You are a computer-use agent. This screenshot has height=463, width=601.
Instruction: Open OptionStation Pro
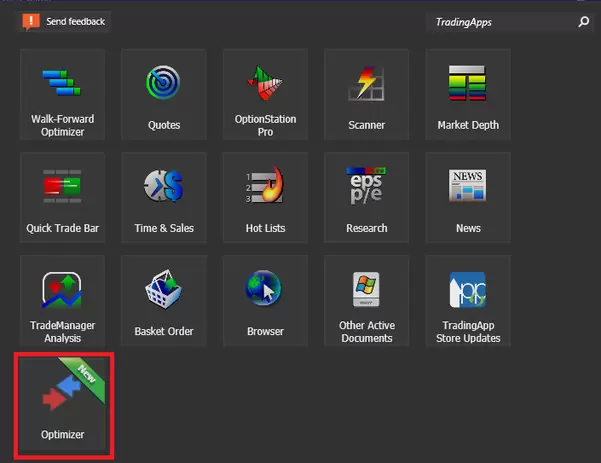[265, 94]
